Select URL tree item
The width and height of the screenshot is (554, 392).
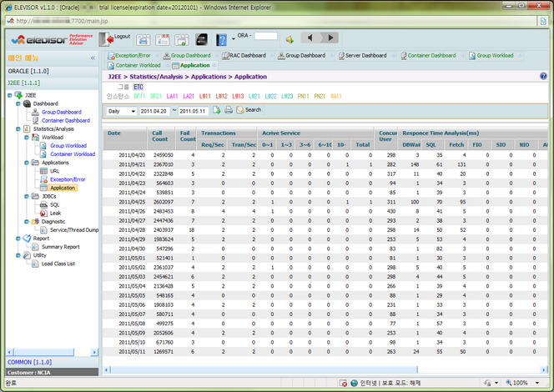pos(54,171)
